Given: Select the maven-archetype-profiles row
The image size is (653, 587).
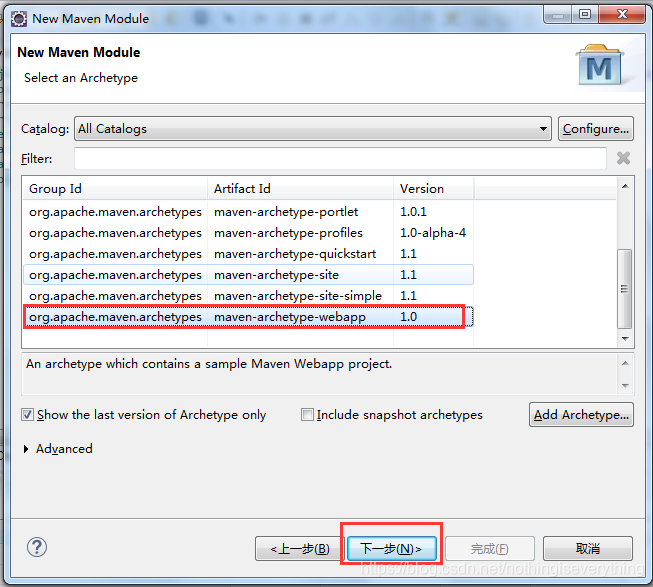Looking at the screenshot, I should (248, 233).
